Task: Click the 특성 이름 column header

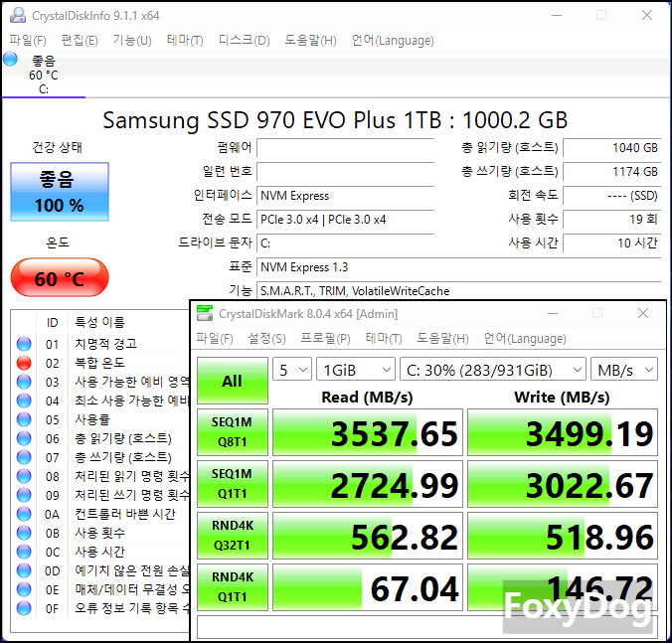Action: (99, 322)
